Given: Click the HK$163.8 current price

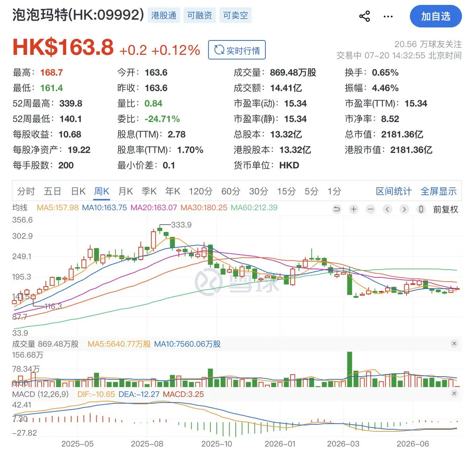Looking at the screenshot, I should click(63, 48).
